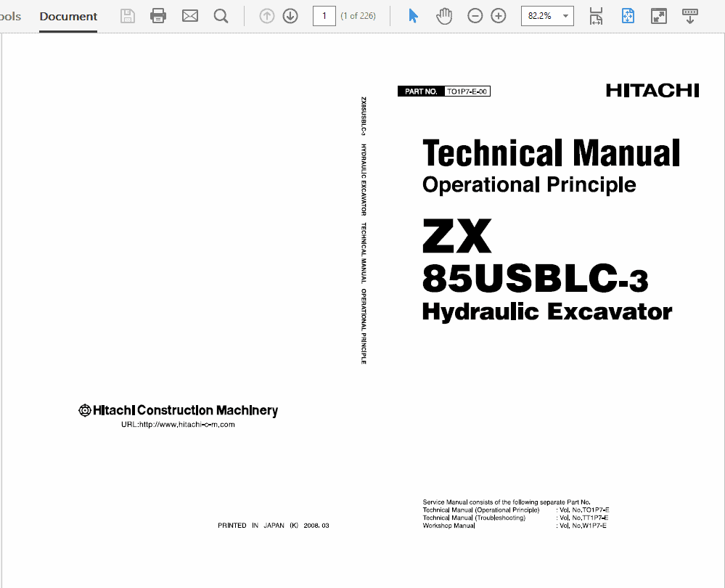Open the Find text magnifier
This screenshot has height=588, width=725.
click(221, 16)
